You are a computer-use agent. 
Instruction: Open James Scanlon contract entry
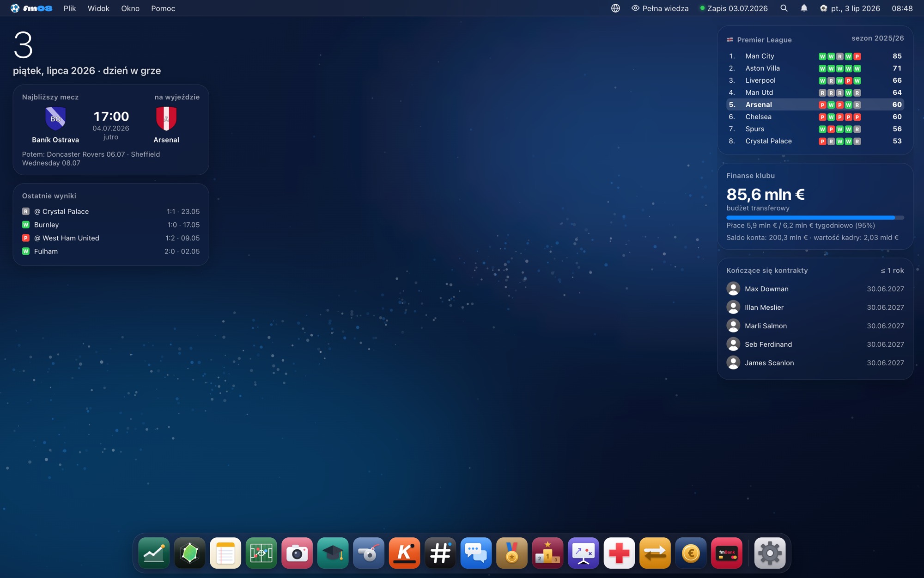pyautogui.click(x=815, y=363)
